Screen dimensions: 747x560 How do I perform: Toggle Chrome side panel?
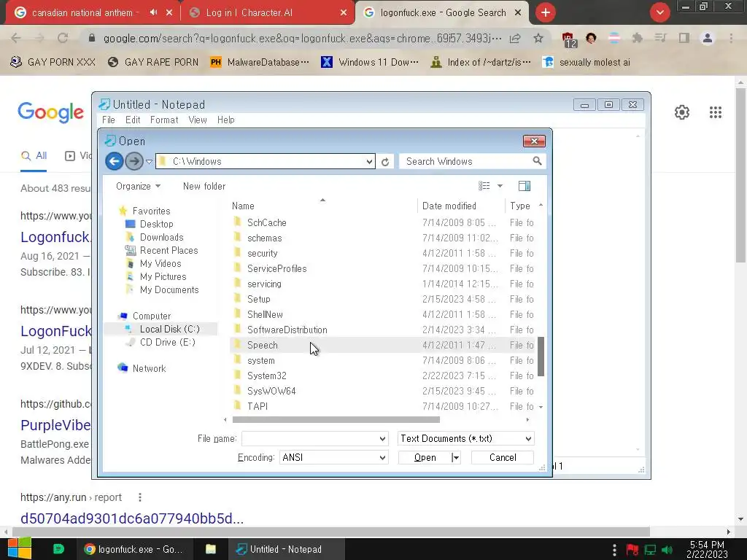pos(684,38)
